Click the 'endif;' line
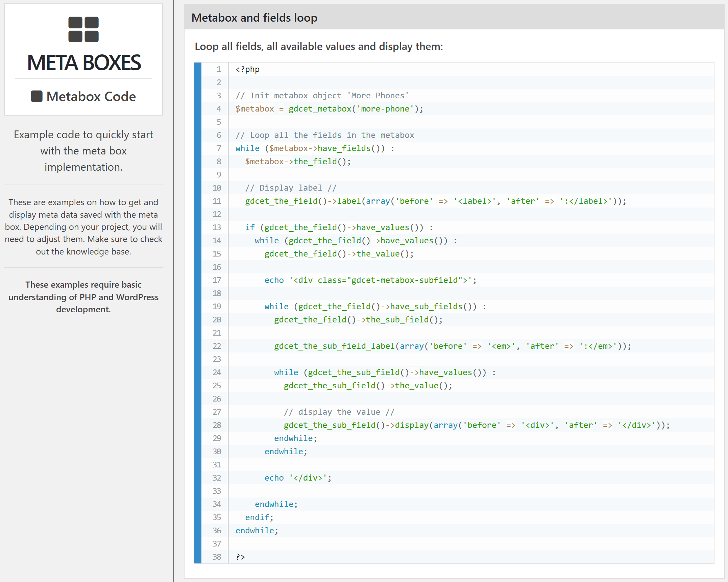The image size is (728, 582). pyautogui.click(x=259, y=517)
